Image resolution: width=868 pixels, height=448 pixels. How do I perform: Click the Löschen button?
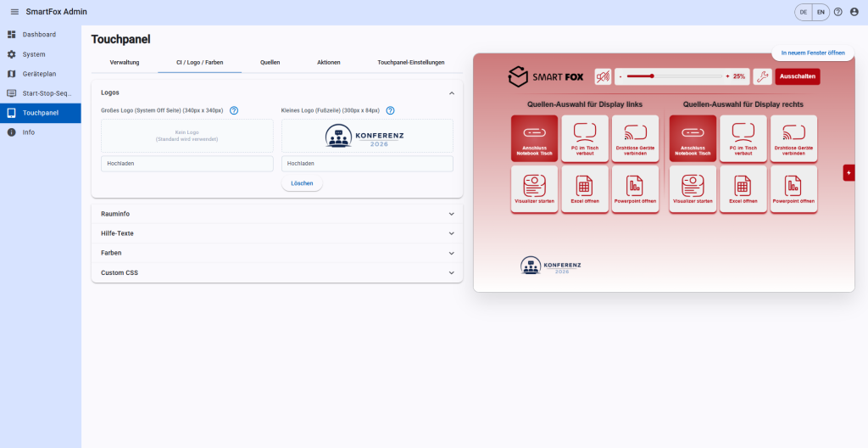(x=302, y=183)
